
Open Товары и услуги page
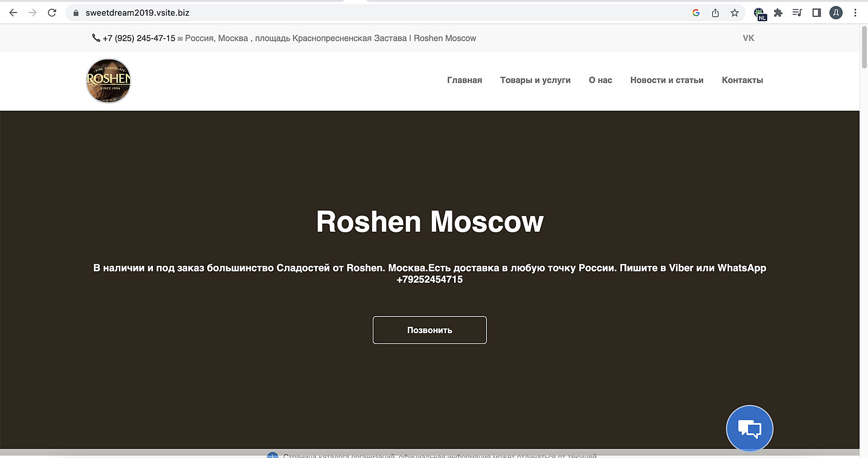pos(535,80)
